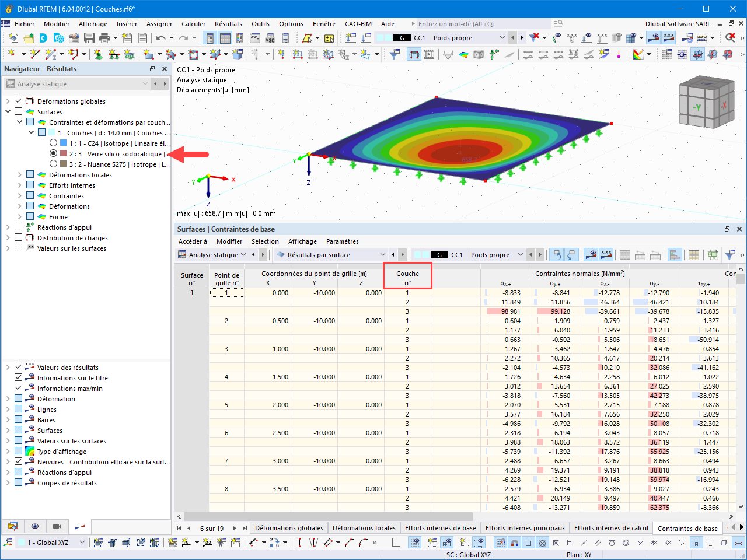The image size is (747, 560).
Task: Click the show result values x.xx icon
Action: 669,38
